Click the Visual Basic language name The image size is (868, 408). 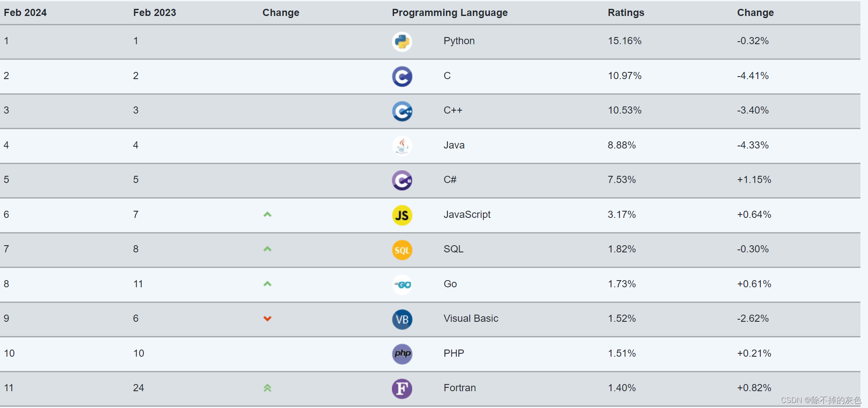pyautogui.click(x=471, y=318)
